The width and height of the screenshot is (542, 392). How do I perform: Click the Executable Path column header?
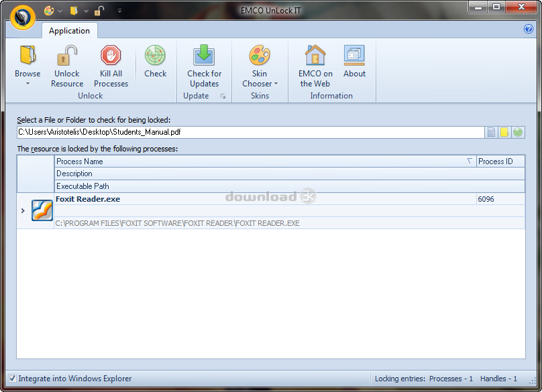[x=290, y=186]
